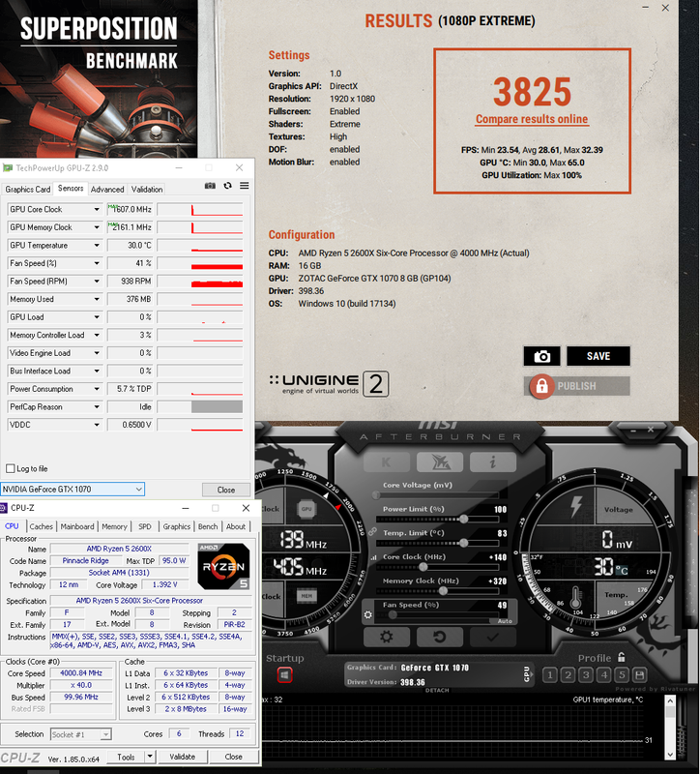Open CPU-Z Memory tab

(114, 526)
